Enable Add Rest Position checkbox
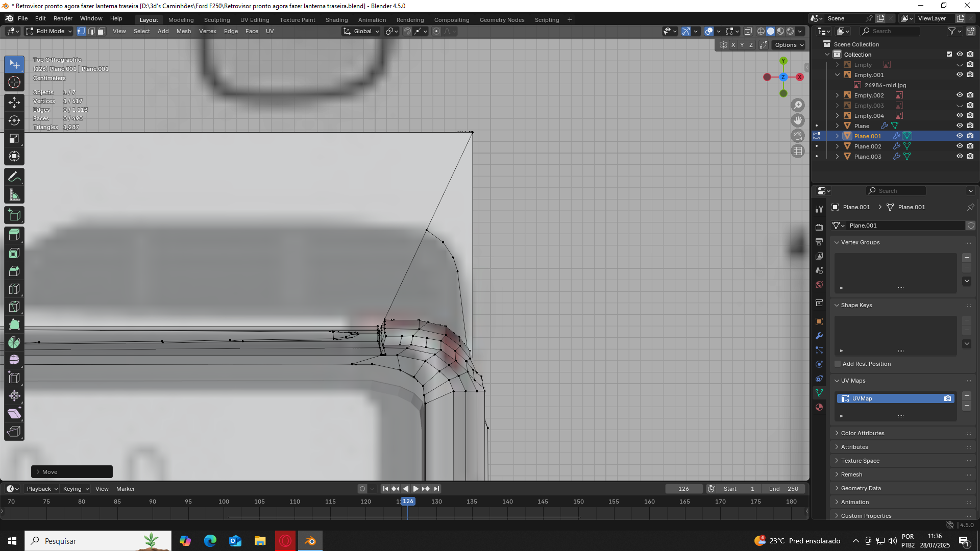The height and width of the screenshot is (551, 980). (x=838, y=364)
